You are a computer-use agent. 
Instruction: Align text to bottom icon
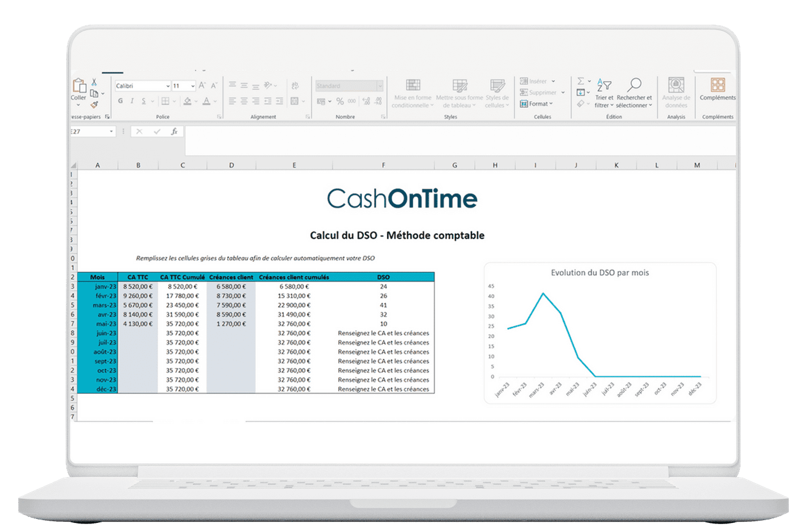tap(256, 86)
